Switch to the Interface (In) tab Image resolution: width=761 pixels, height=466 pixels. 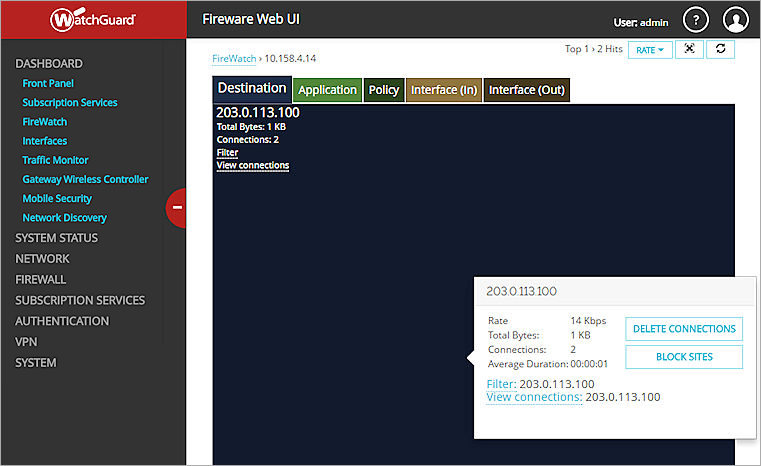444,90
